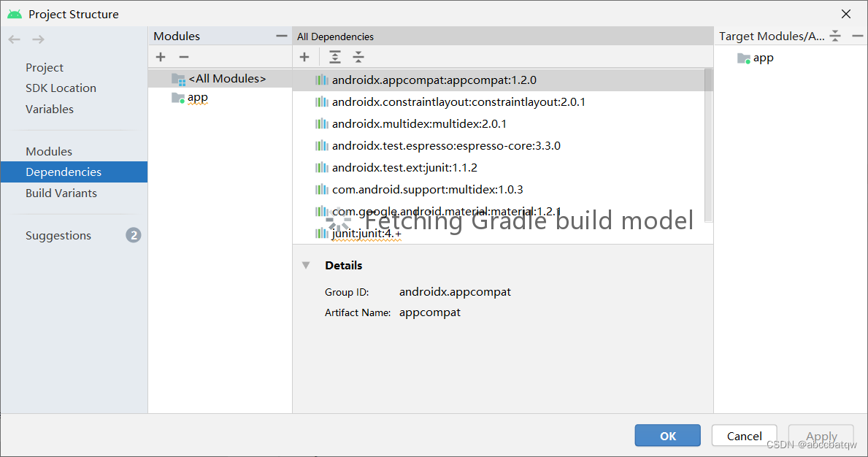The height and width of the screenshot is (457, 868).
Task: Click the Artifact Name value appcompat
Action: [429, 312]
